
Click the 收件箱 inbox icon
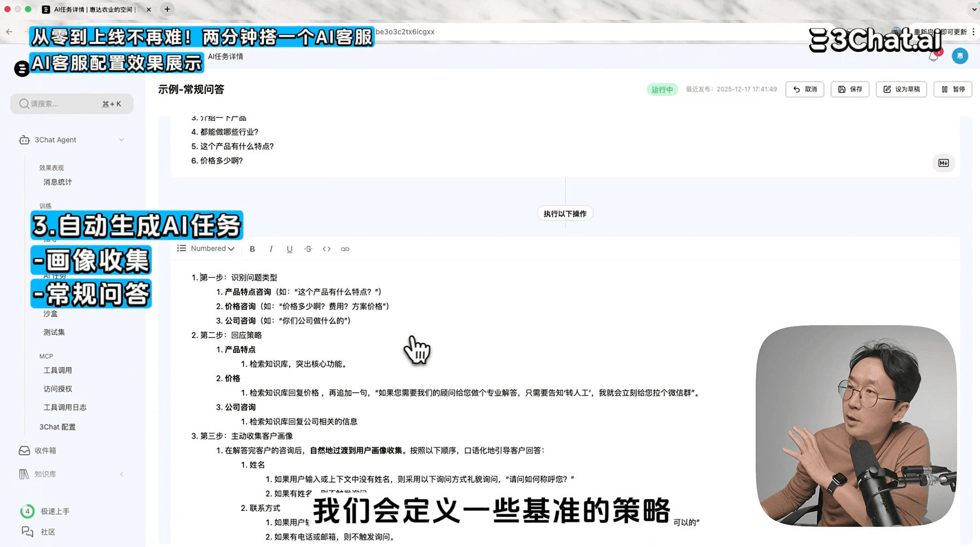(x=24, y=451)
